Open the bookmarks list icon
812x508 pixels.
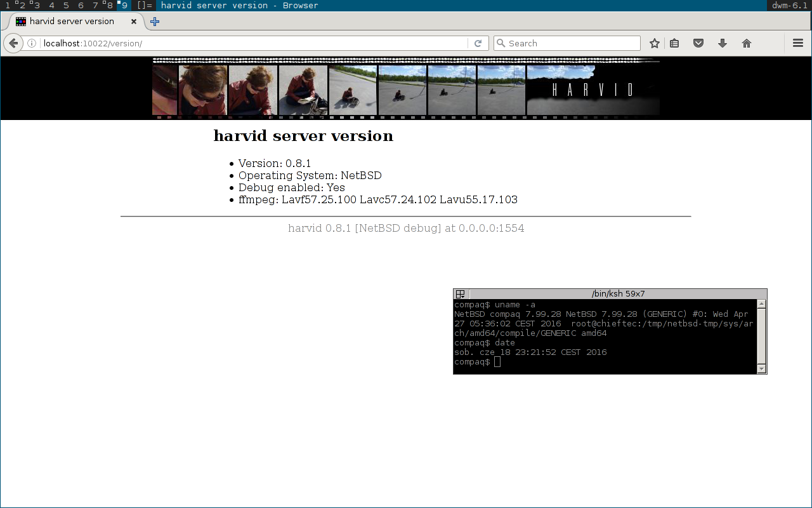[x=674, y=43]
